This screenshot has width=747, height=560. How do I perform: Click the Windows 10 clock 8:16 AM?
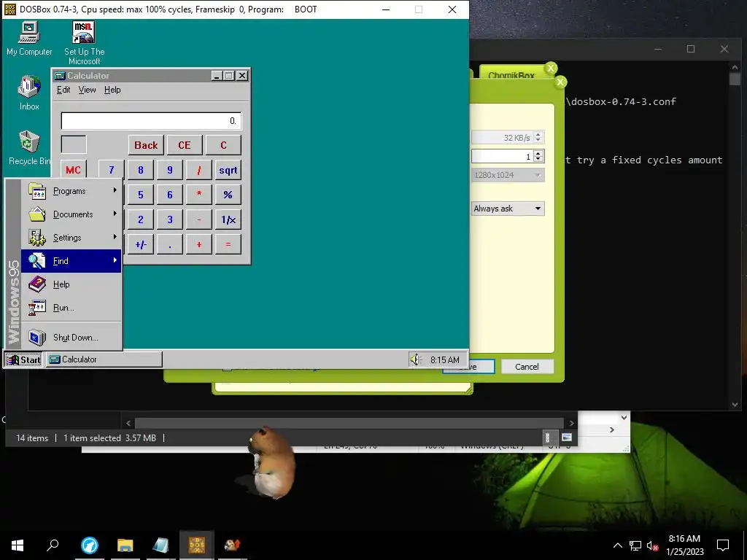[x=684, y=539]
